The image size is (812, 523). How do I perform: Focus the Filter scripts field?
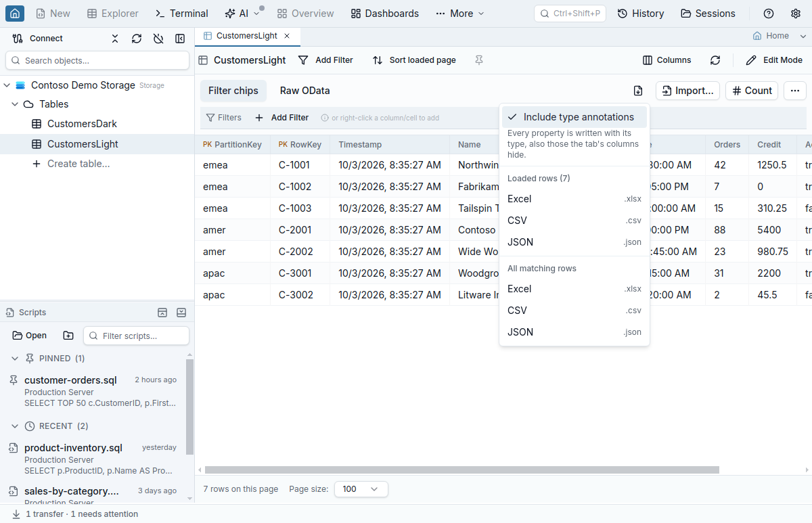[x=136, y=336]
